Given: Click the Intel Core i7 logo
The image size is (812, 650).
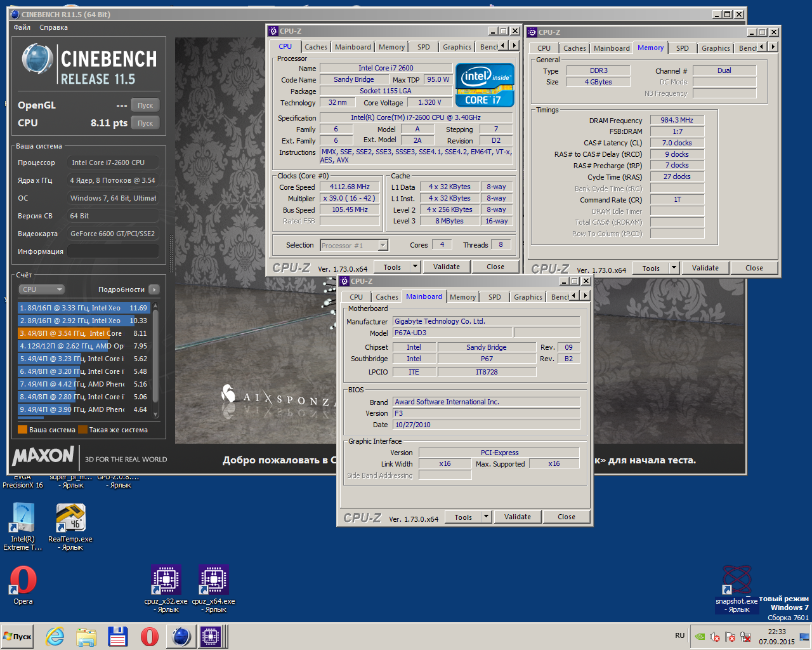Looking at the screenshot, I should 485,85.
